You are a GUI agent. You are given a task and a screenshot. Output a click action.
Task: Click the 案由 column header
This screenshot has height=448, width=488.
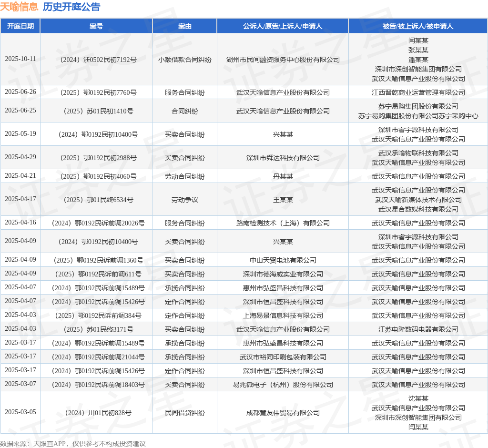click(184, 26)
